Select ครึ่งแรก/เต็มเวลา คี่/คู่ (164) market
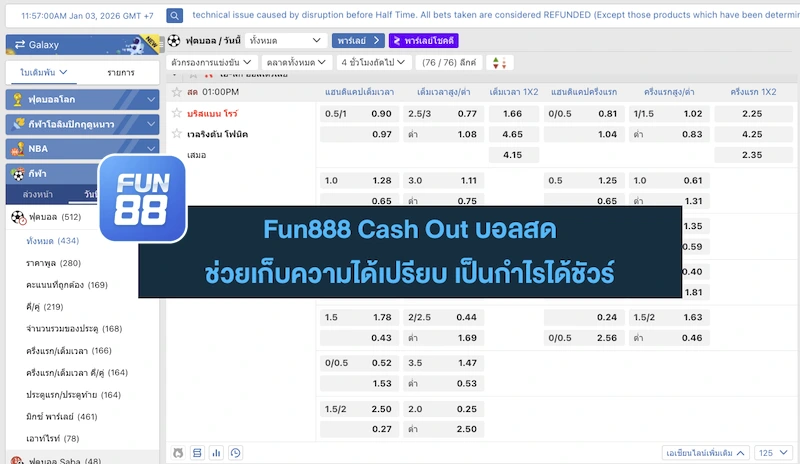Image resolution: width=800 pixels, height=464 pixels. 77,373
